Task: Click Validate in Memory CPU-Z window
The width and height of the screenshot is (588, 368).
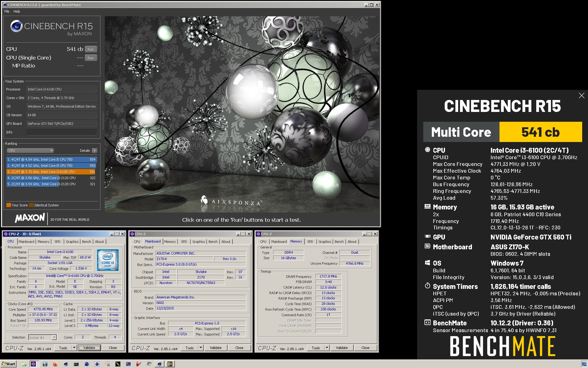Action: point(342,348)
